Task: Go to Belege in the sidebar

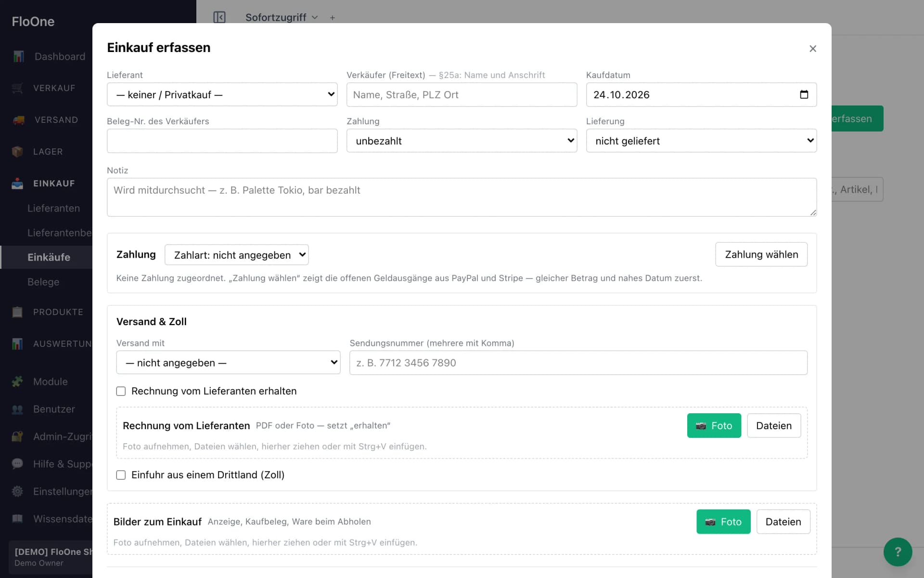Action: [43, 282]
